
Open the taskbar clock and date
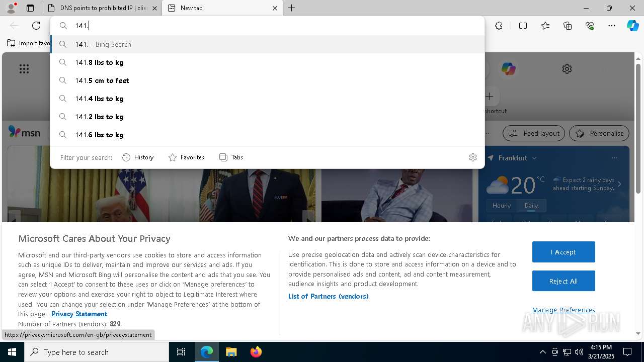[601, 352]
